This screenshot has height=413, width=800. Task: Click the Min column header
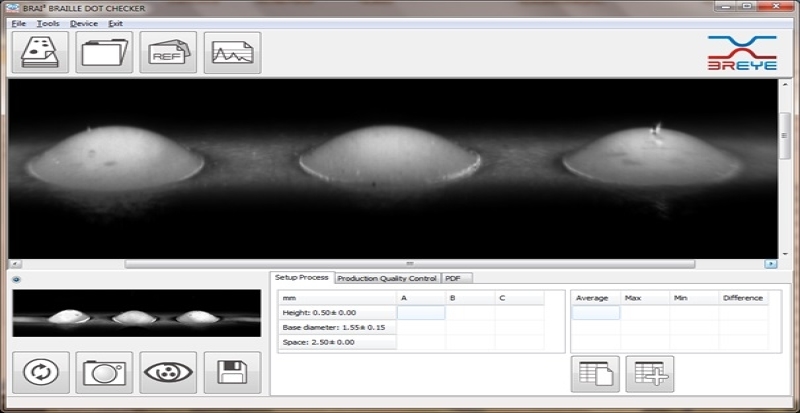tap(694, 298)
